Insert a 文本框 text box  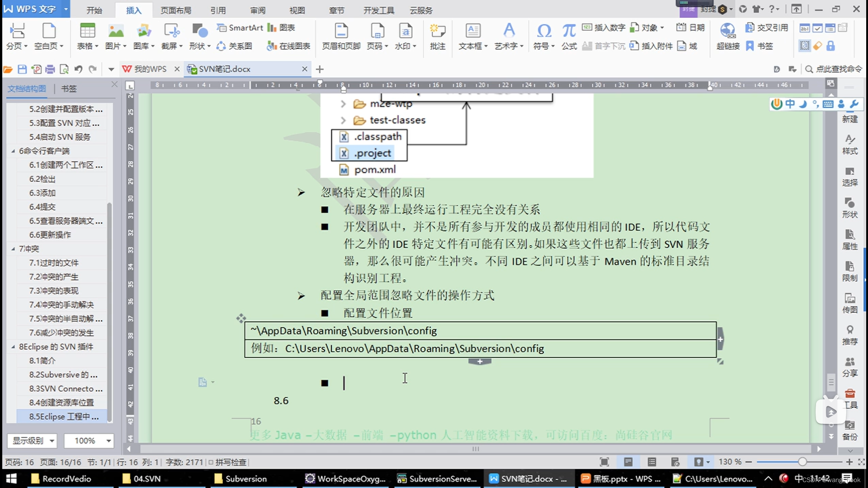point(473,36)
